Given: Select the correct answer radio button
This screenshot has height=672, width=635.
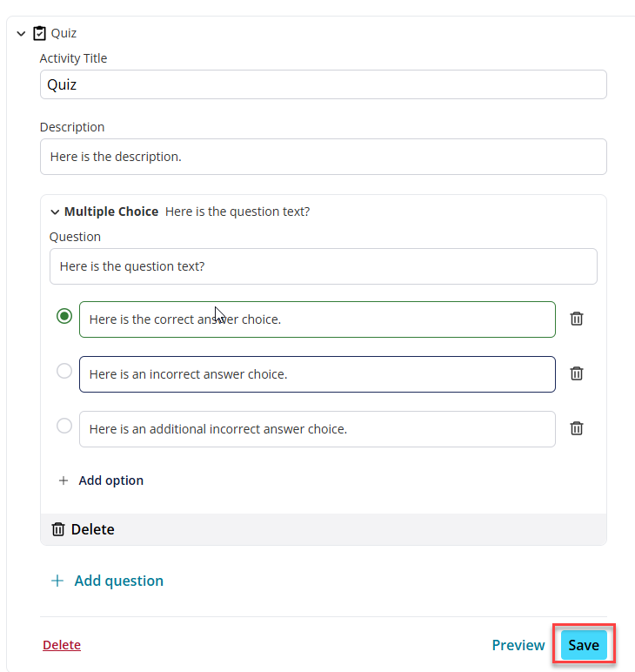Looking at the screenshot, I should 64,316.
